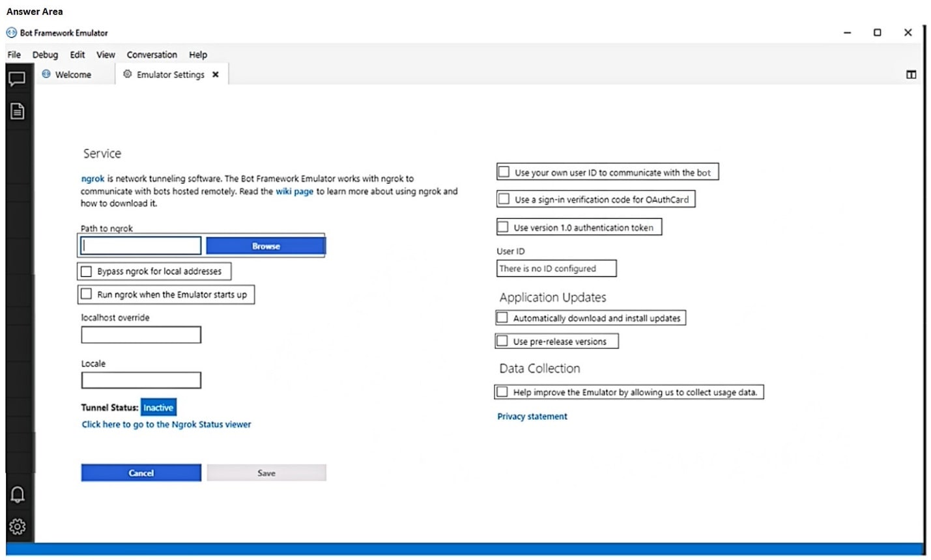
Task: Open the wiki page hyperlink
Action: point(294,191)
